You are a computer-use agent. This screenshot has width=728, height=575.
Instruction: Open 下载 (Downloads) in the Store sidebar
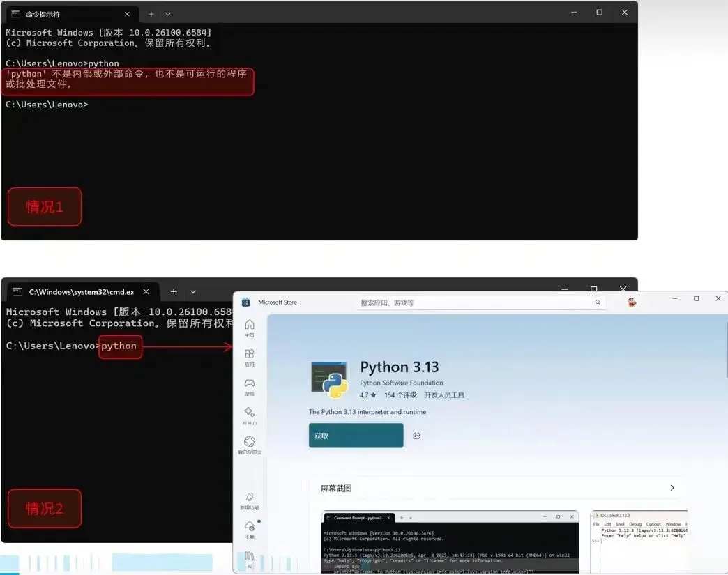click(250, 530)
